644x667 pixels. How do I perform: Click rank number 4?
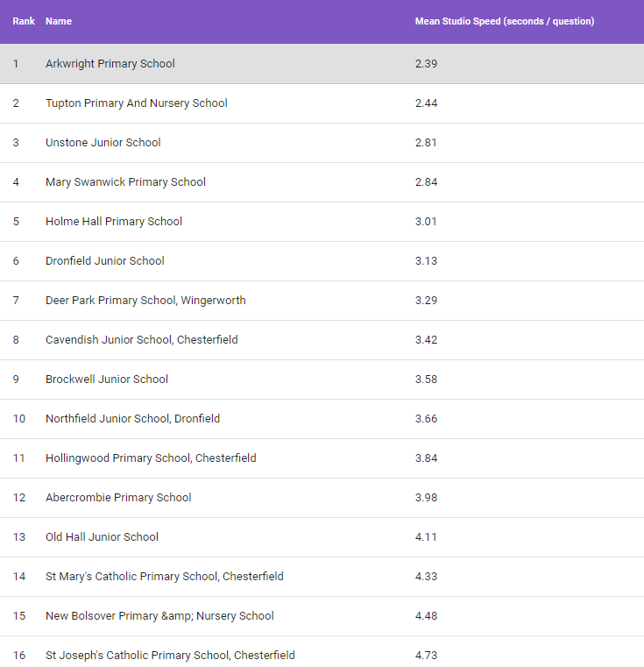pos(16,182)
